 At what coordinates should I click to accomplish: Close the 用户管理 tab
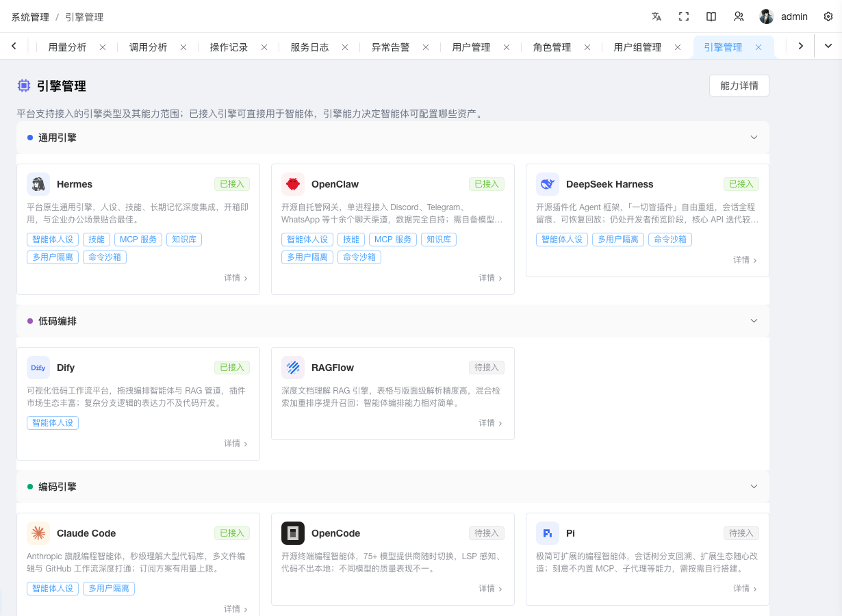[507, 47]
